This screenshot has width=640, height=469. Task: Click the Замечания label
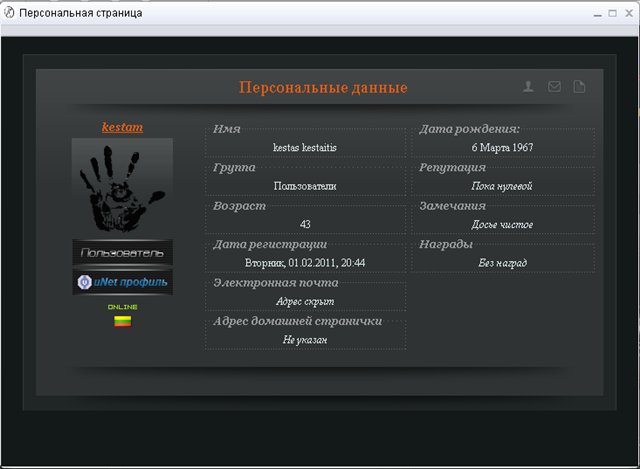click(453, 206)
